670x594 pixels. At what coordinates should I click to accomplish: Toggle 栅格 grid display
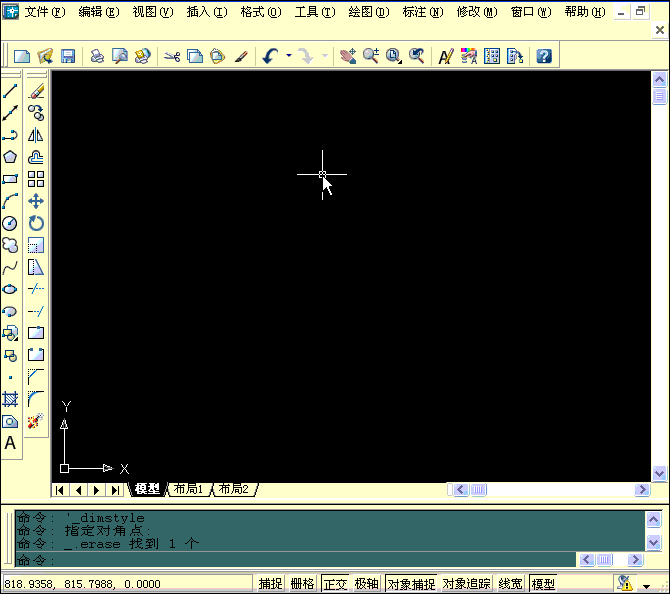point(303,583)
